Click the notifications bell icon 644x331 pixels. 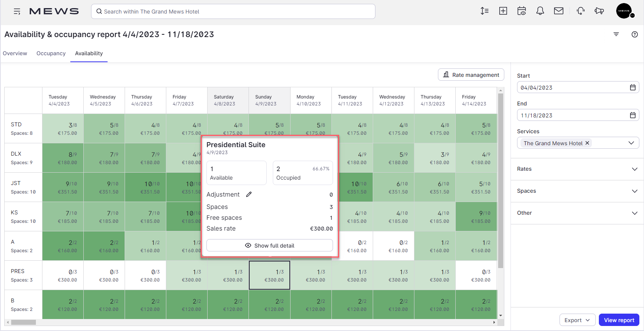(540, 11)
